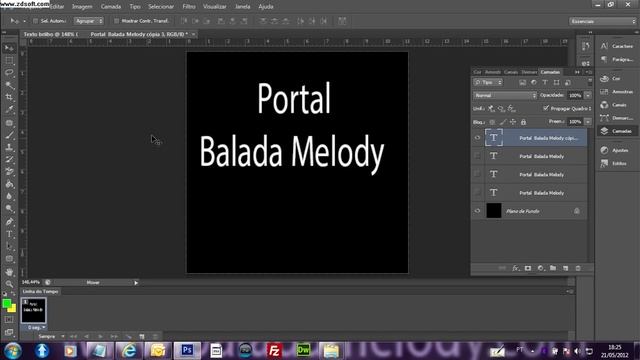
Task: Show third Portal Balada Melody layer
Action: pos(477,174)
